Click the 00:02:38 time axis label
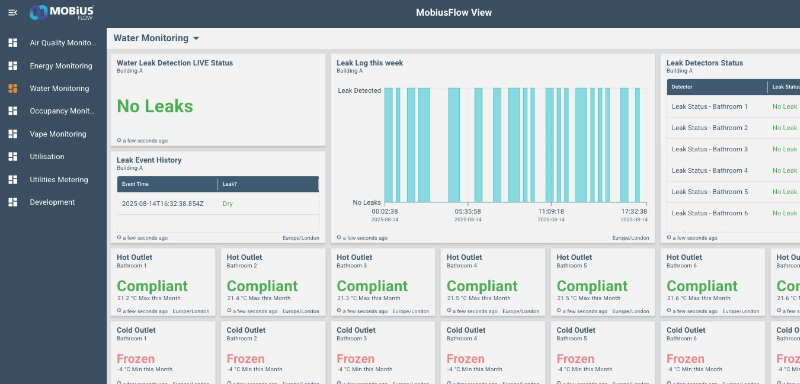The image size is (800, 384). click(385, 211)
